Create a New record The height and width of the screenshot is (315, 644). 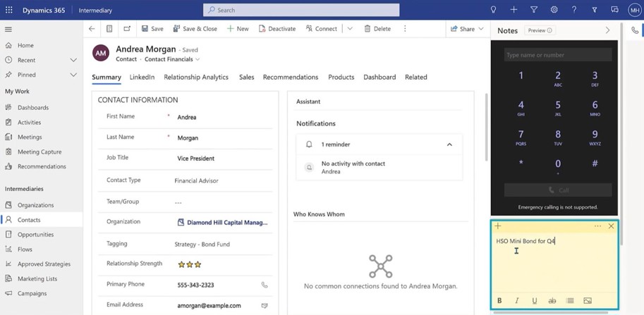pos(238,29)
